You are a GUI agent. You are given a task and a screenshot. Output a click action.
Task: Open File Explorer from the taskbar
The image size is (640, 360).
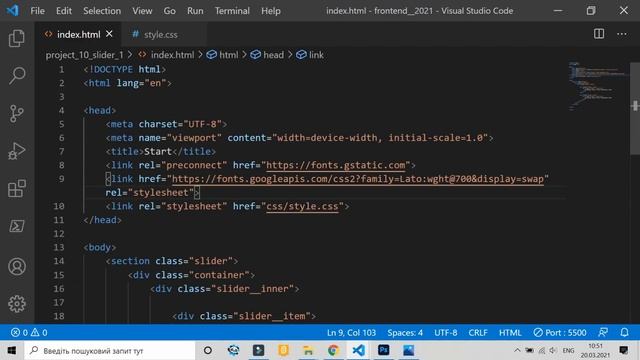pyautogui.click(x=308, y=350)
